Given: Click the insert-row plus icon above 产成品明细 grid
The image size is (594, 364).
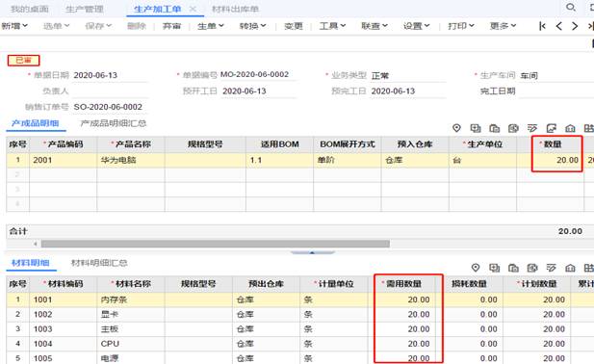Looking at the screenshot, I should 476,128.
